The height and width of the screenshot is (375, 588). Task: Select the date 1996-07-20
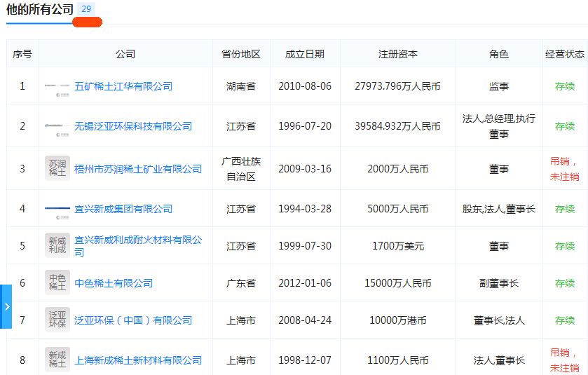305,126
